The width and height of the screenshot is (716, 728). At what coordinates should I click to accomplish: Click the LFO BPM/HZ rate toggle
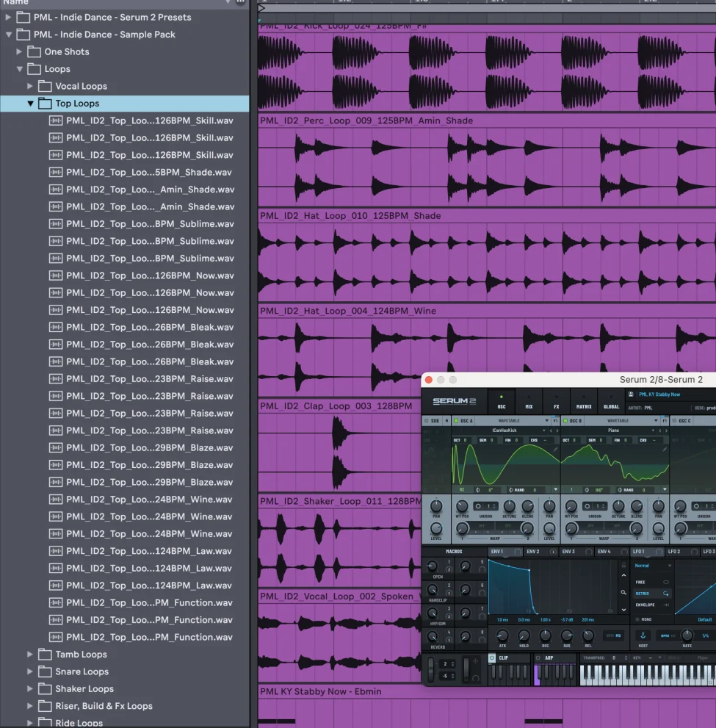pos(668,635)
